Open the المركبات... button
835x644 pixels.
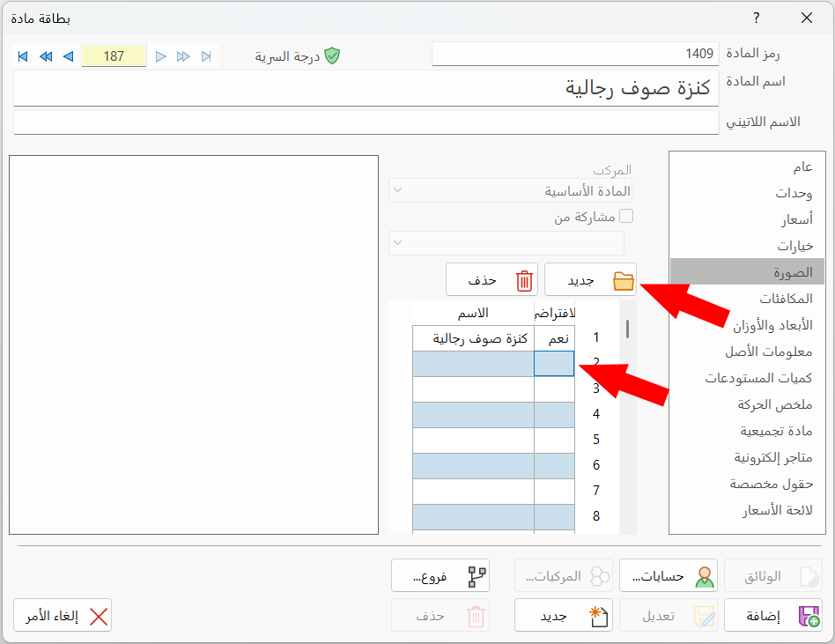(x=564, y=575)
